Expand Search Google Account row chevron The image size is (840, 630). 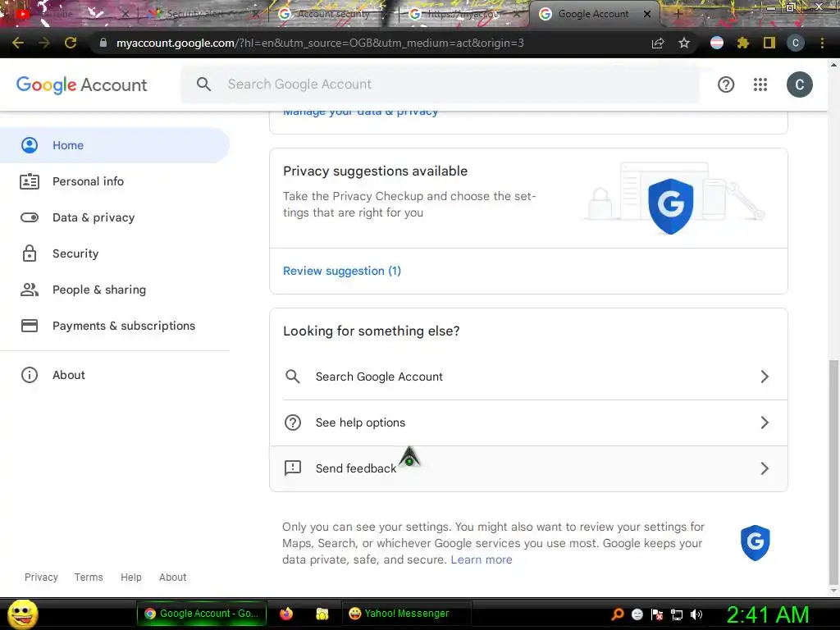pyautogui.click(x=765, y=377)
